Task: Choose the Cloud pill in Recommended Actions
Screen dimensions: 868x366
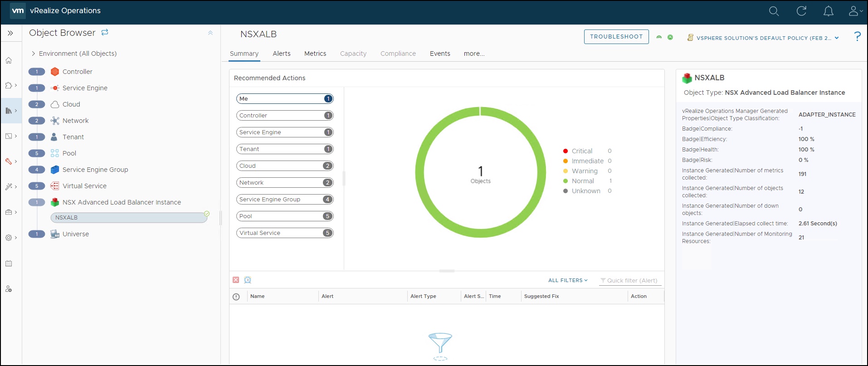Action: coord(285,166)
